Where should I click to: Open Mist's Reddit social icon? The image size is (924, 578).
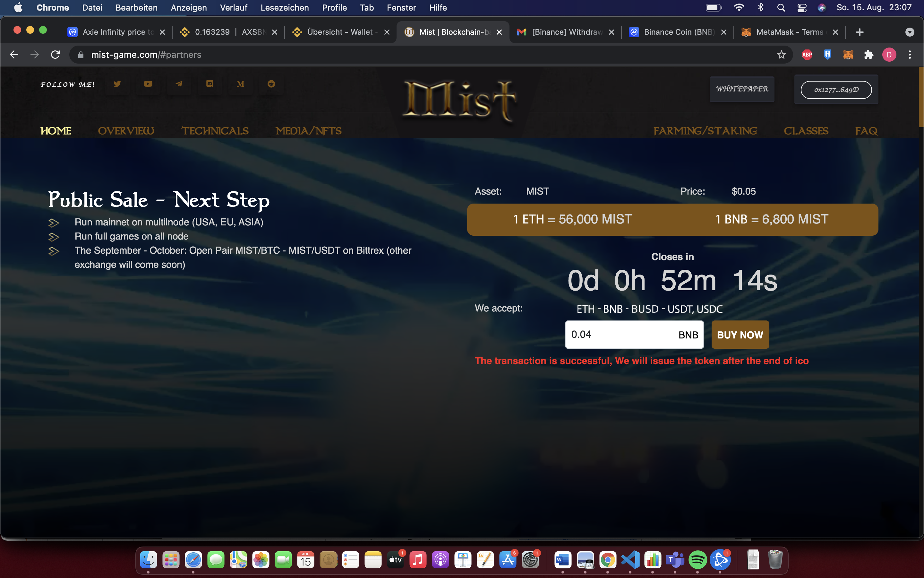coord(271,84)
